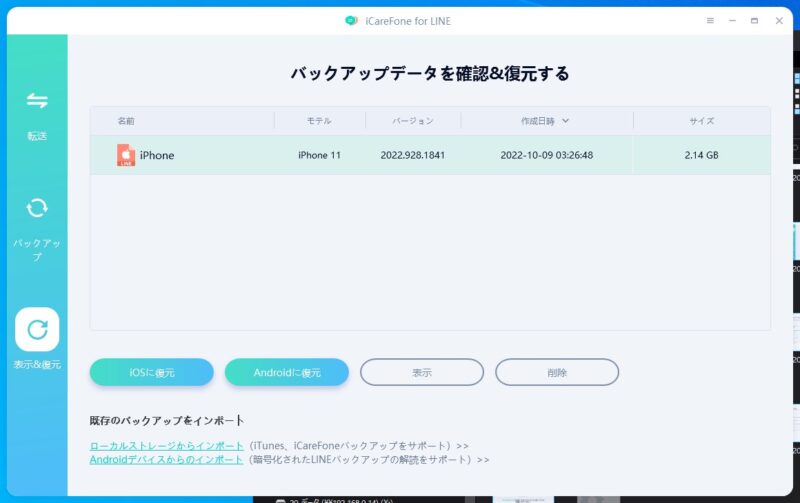Image resolution: width=800 pixels, height=503 pixels.
Task: Open Androidデバイスからのインポート link
Action: [166, 460]
